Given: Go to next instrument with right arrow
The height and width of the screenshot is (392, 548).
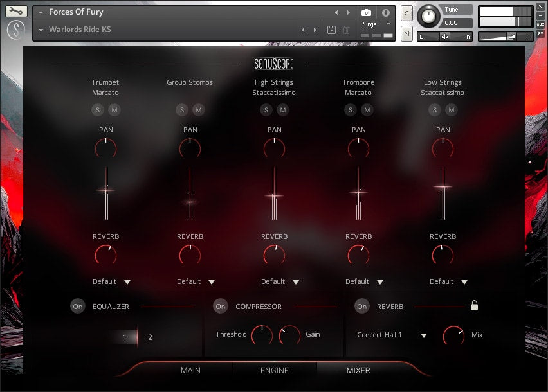Looking at the screenshot, I should tap(349, 13).
